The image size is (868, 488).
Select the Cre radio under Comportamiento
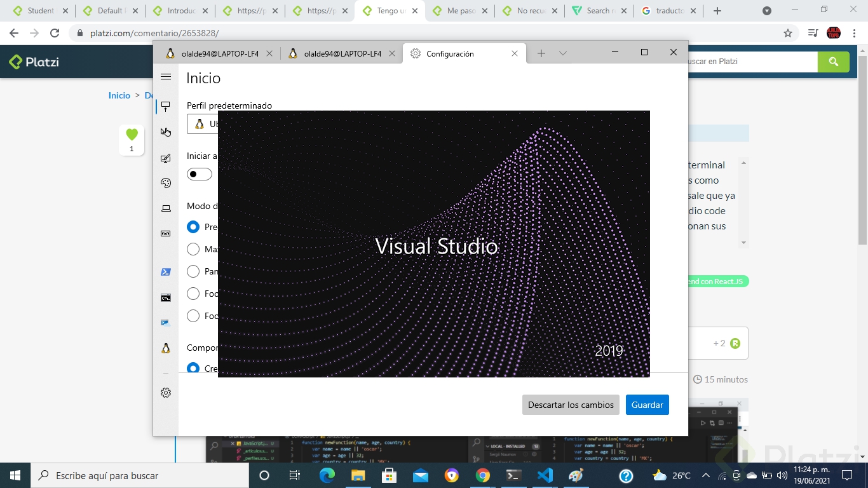pos(193,368)
